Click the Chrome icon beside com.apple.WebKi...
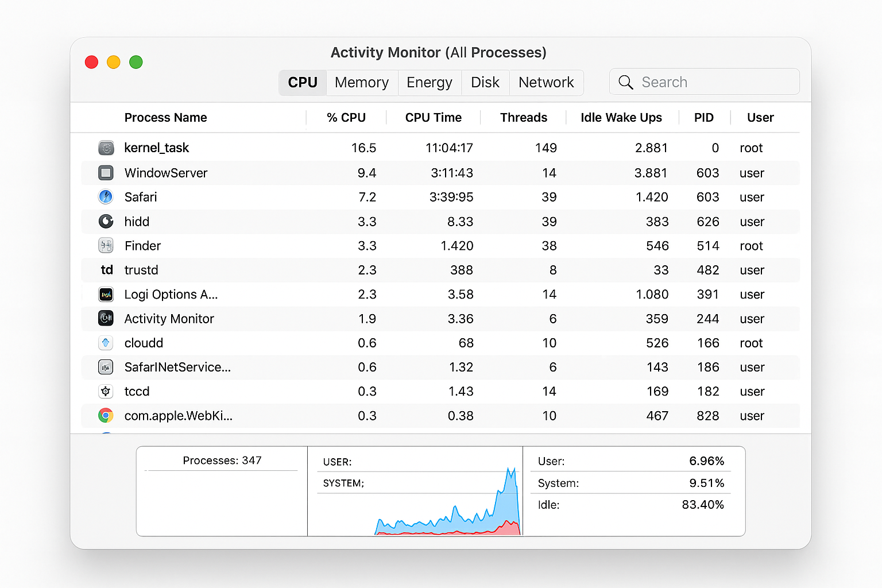 [106, 415]
